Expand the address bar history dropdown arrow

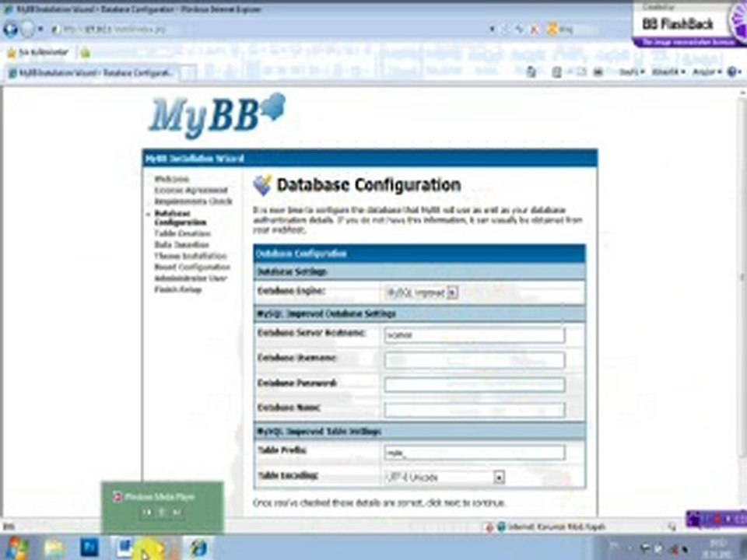pos(492,30)
